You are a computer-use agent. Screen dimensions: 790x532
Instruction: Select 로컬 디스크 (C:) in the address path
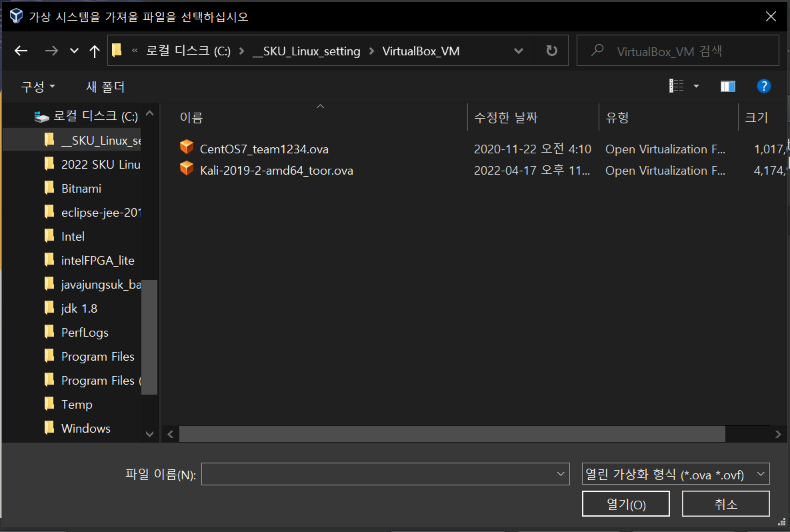pyautogui.click(x=189, y=51)
